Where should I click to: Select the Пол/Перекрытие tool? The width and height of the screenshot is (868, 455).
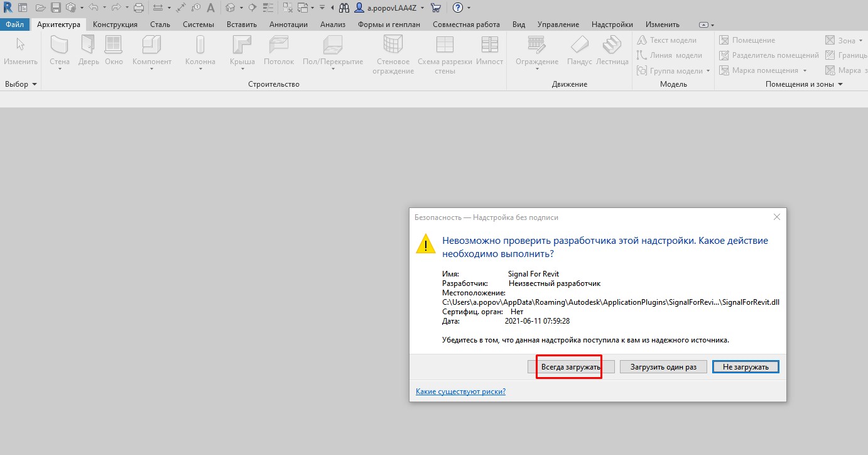coord(333,52)
